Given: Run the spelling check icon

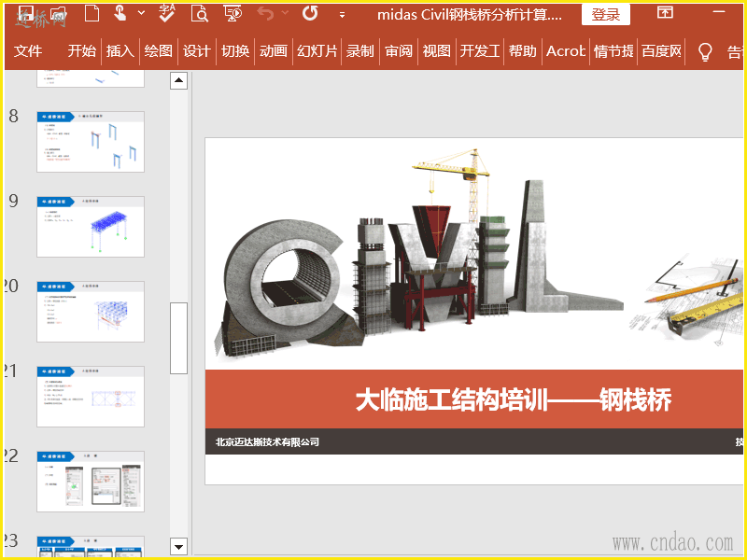Looking at the screenshot, I should (167, 13).
